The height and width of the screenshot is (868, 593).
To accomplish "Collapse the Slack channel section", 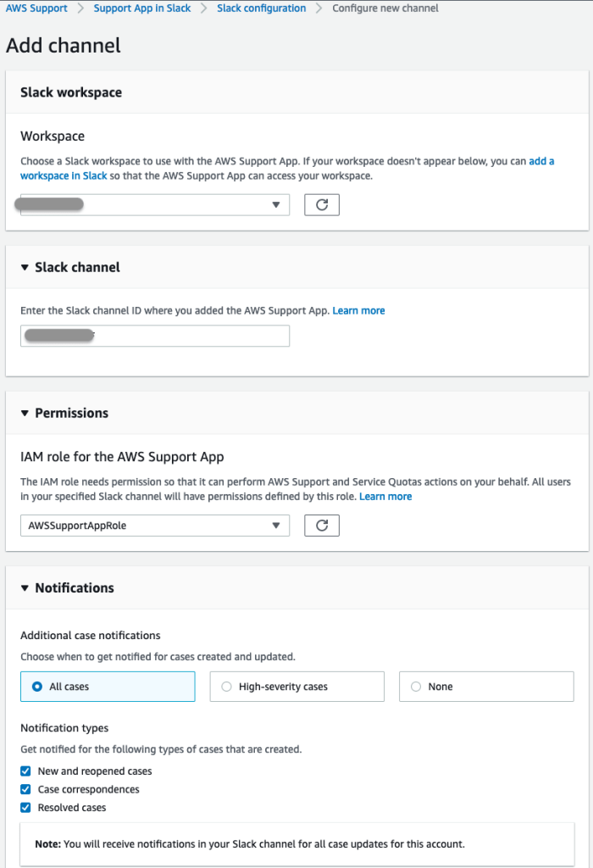I will click(x=25, y=267).
